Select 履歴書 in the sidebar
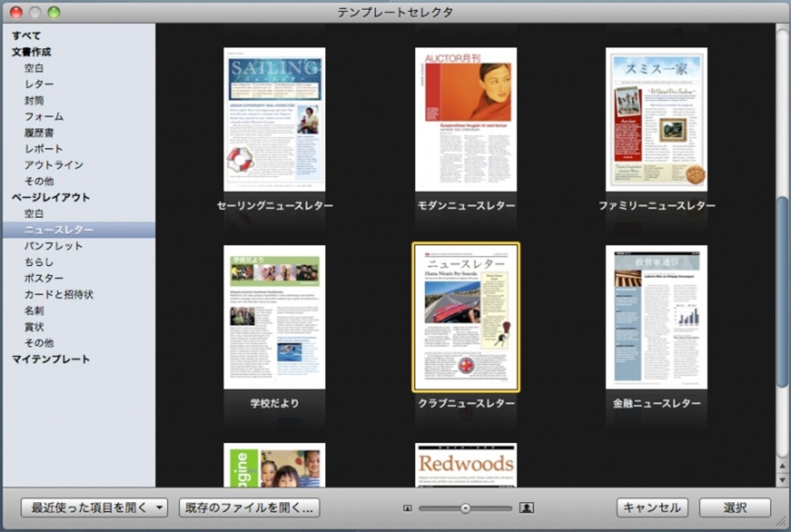 (40, 133)
